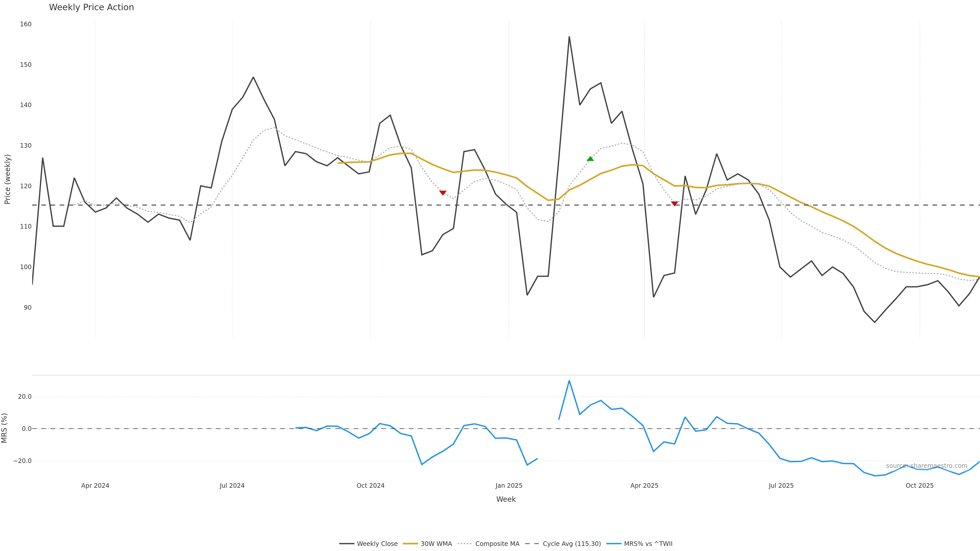Click the Week x-axis title
Screen dimensions: 980x551
(x=506, y=499)
